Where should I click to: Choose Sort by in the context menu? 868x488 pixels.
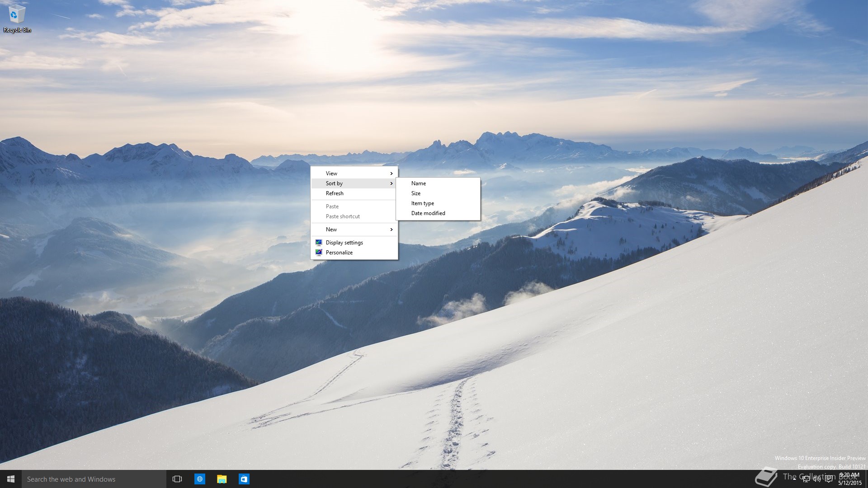coord(354,183)
